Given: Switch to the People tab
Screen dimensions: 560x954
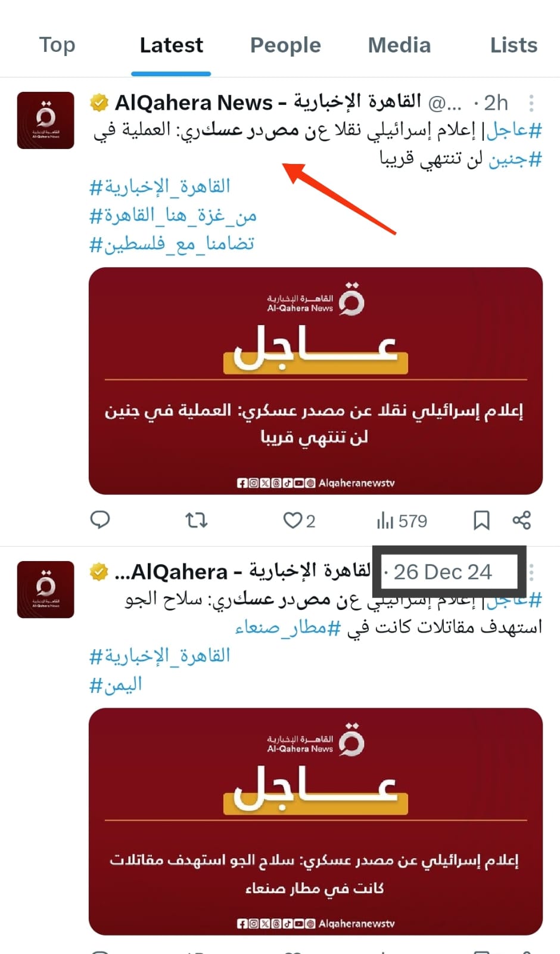Looking at the screenshot, I should pyautogui.click(x=285, y=45).
